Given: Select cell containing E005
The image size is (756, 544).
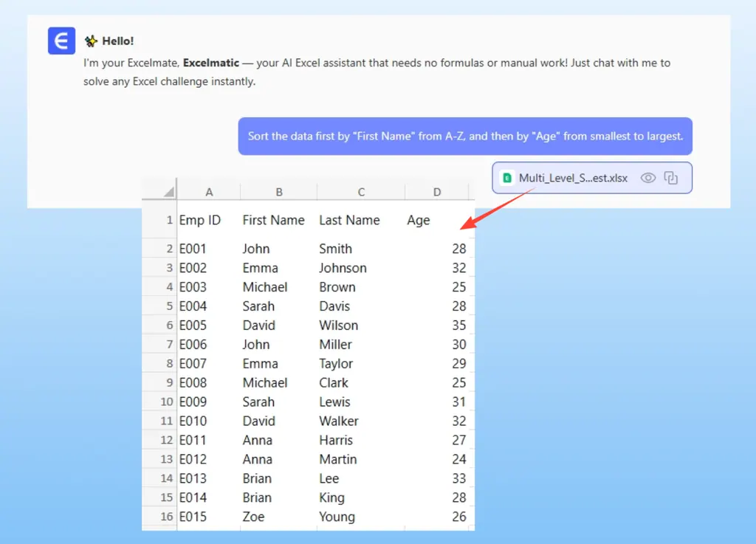Looking at the screenshot, I should coord(193,326).
